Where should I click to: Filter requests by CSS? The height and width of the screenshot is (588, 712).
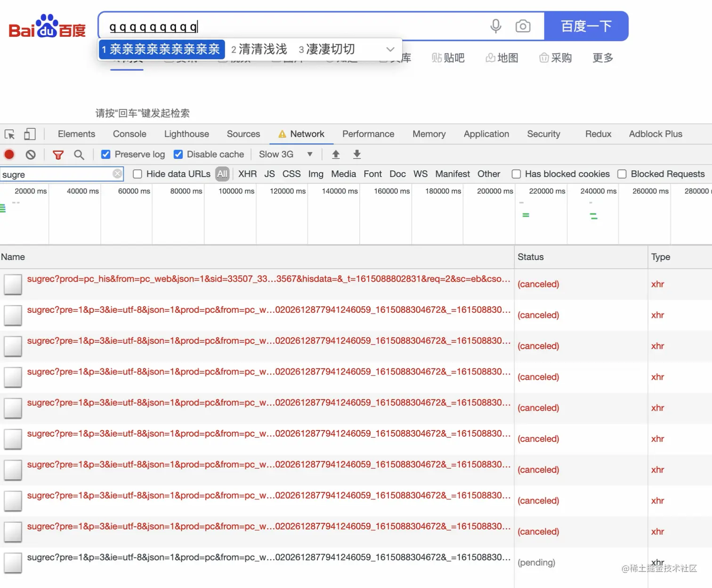point(291,174)
